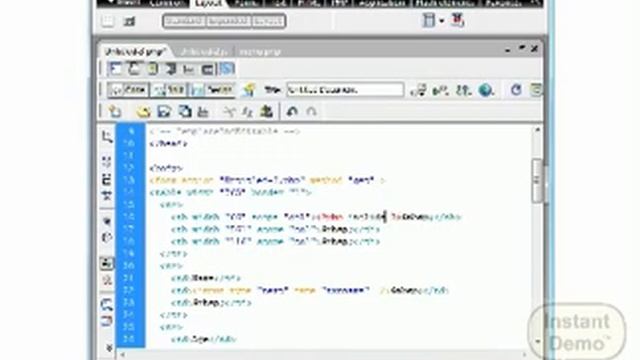Select the Layout insert bar tab
Image resolution: width=640 pixels, height=360 pixels.
[x=208, y=3]
